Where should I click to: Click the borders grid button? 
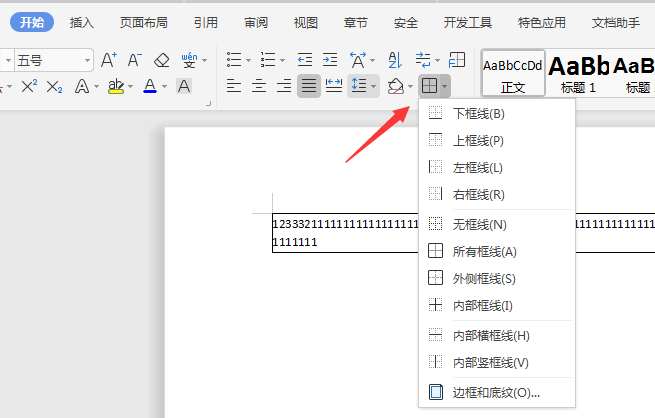[429, 86]
